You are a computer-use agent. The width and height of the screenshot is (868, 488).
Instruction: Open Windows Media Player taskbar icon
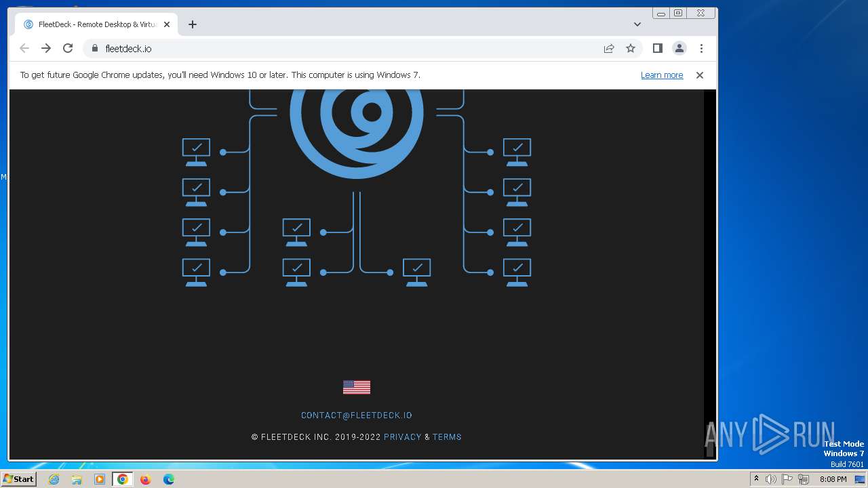pyautogui.click(x=100, y=479)
